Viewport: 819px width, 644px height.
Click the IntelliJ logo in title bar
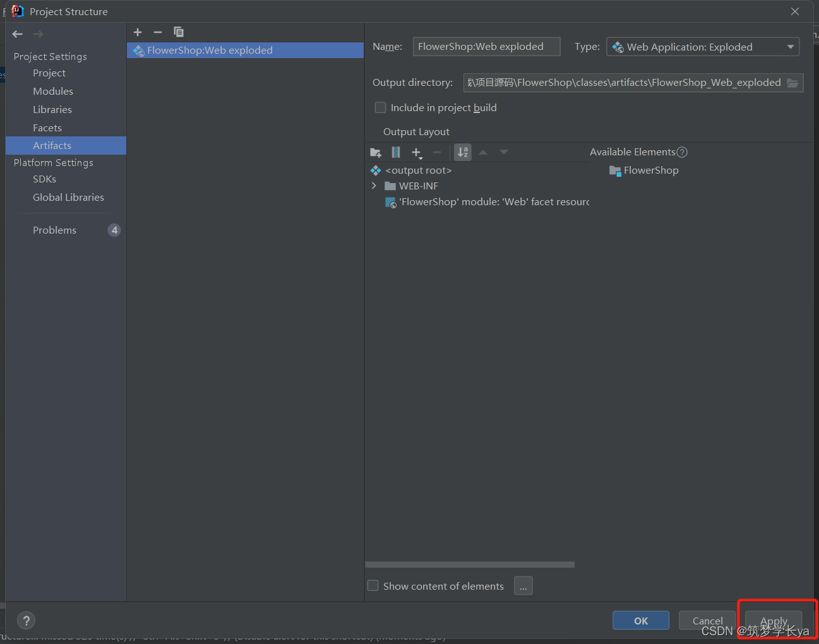click(18, 11)
